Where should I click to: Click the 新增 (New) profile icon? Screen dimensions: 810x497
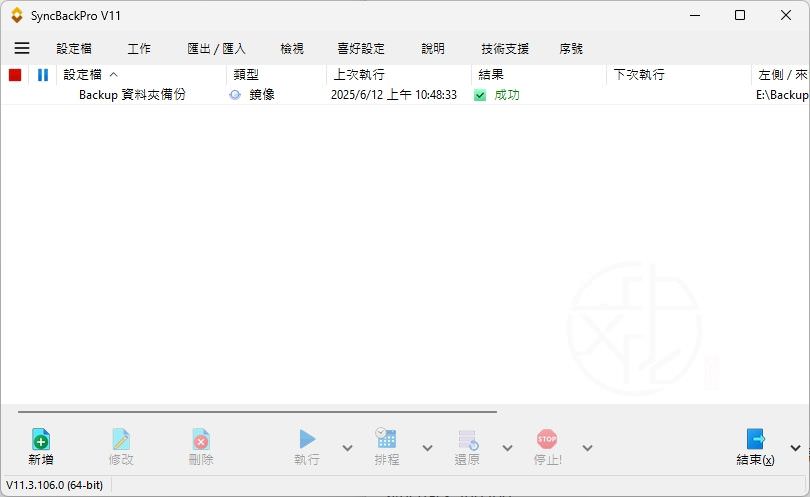tap(41, 439)
